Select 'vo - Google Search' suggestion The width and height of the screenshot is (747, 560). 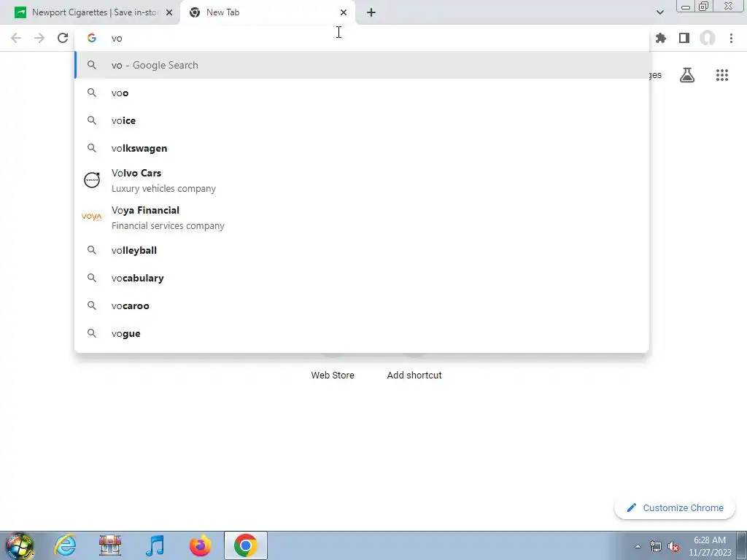[362, 65]
